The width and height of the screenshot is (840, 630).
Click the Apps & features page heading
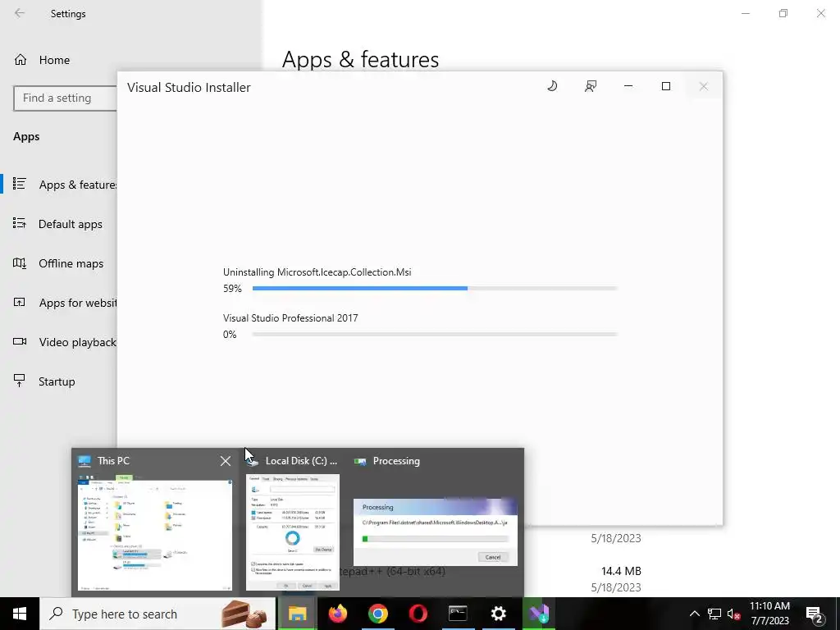coord(361,59)
